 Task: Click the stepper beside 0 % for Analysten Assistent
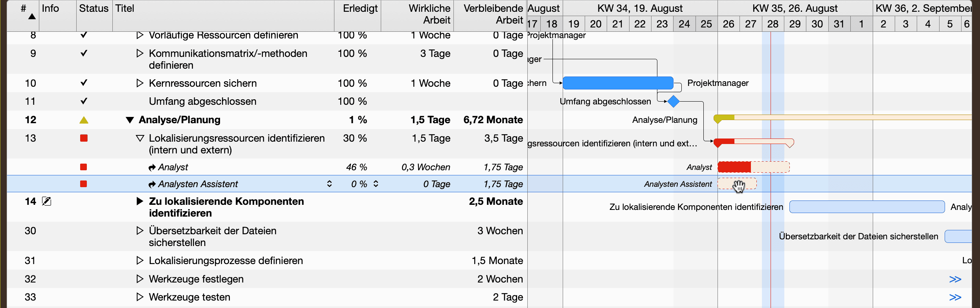tap(375, 184)
